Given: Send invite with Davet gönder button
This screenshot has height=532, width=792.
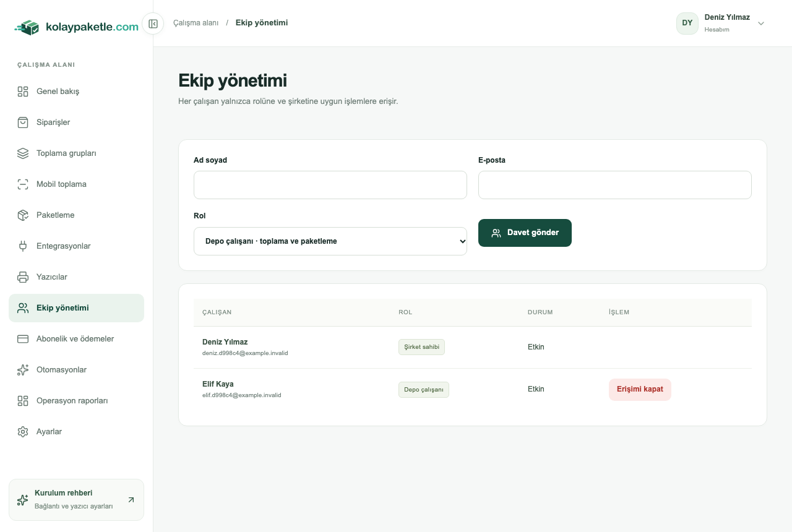Looking at the screenshot, I should 525,233.
